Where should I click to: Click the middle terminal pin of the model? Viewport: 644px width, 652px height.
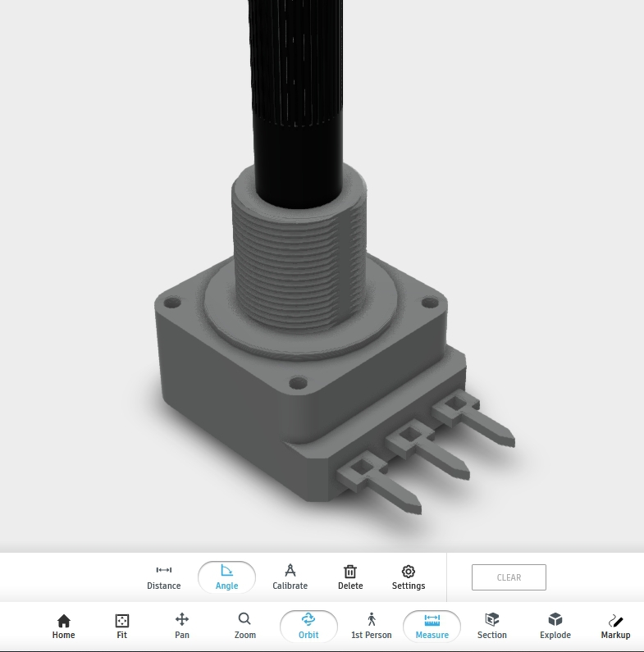click(428, 450)
